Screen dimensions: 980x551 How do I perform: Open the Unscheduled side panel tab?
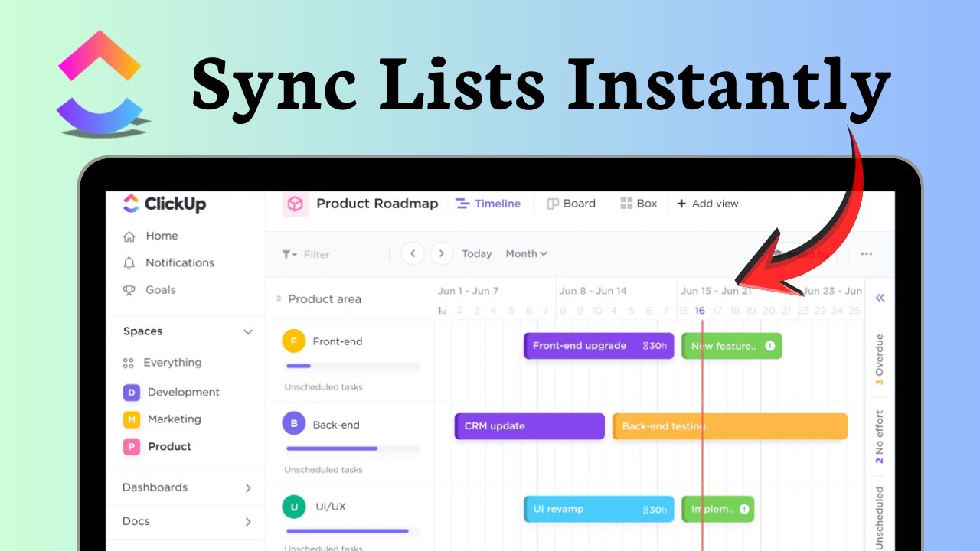(879, 517)
